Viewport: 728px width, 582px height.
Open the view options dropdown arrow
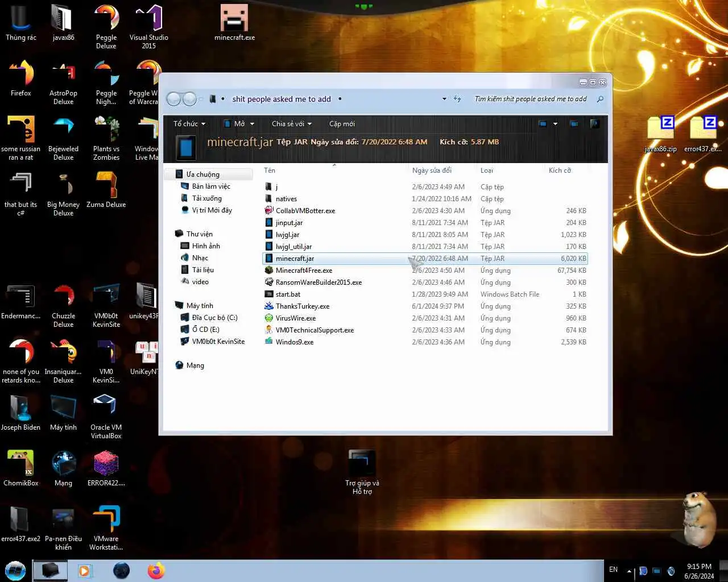pyautogui.click(x=555, y=124)
